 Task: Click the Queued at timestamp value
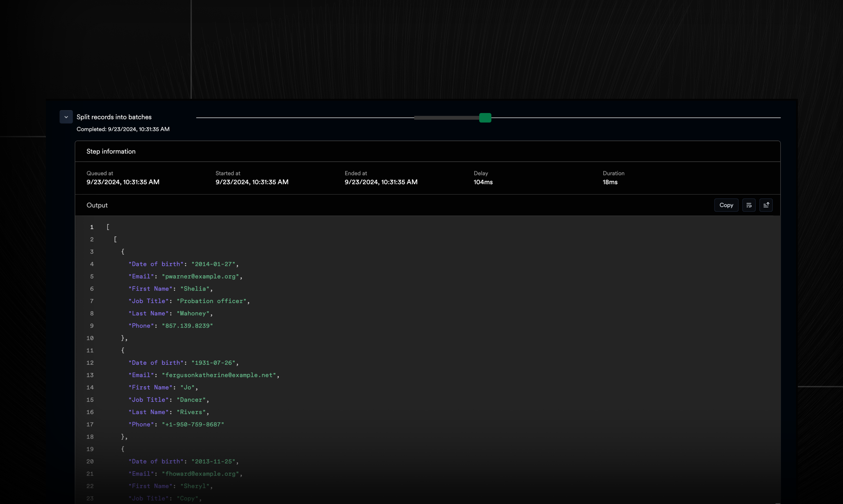123,182
